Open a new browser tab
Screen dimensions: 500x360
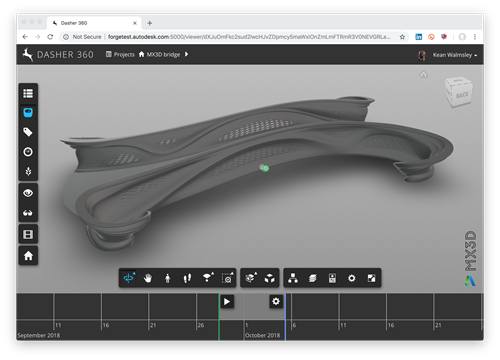[x=150, y=23]
